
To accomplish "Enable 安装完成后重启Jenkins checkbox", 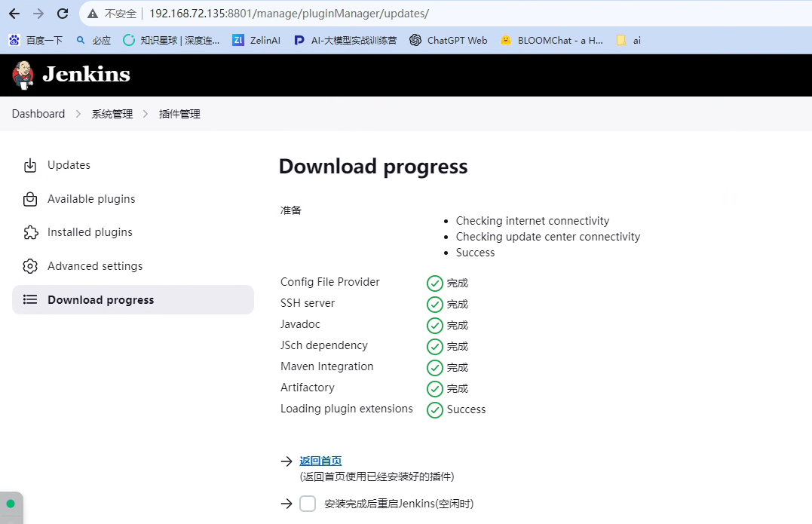I will click(308, 503).
